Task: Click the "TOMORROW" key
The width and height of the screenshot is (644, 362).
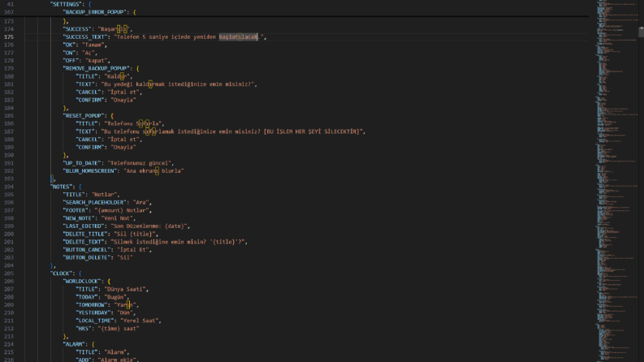Action: tap(92, 305)
